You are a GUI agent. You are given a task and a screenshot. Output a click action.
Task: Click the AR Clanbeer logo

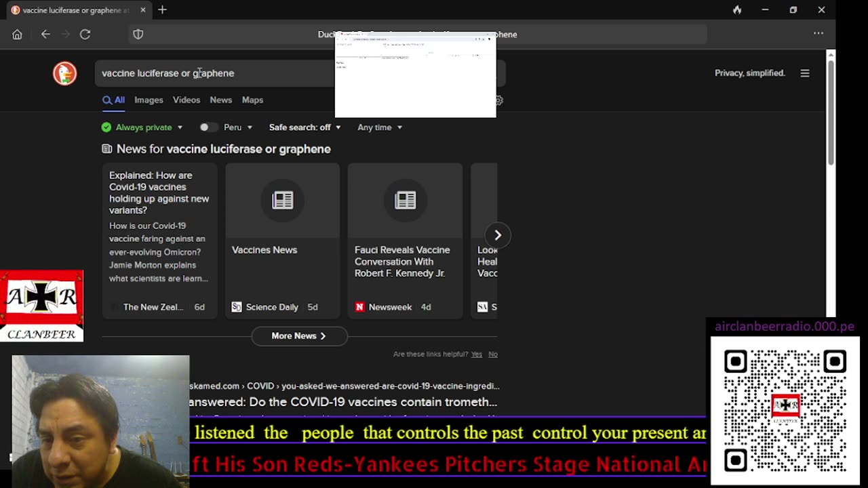[41, 306]
